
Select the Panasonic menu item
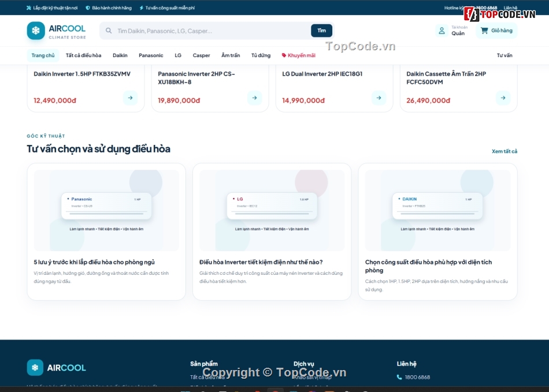tap(151, 55)
